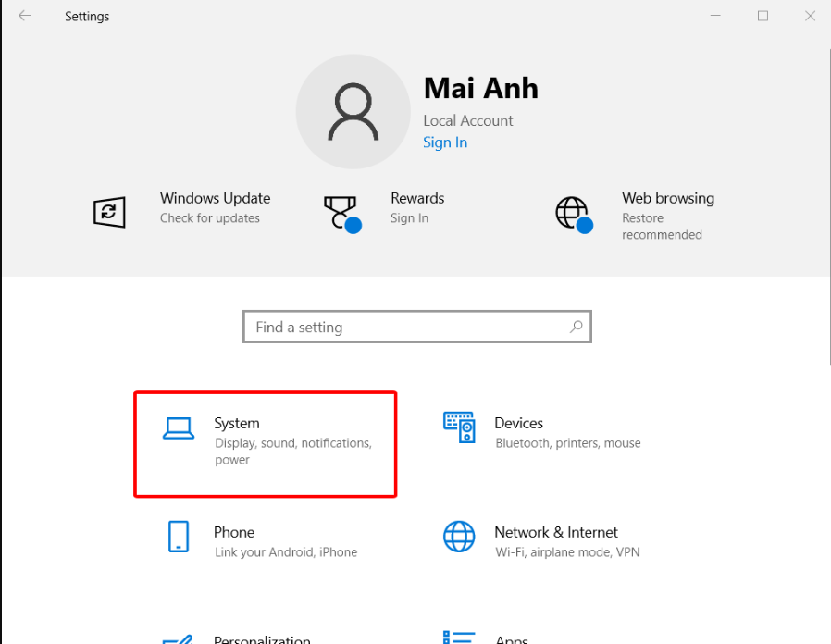This screenshot has width=831, height=644.
Task: Click the back arrow in Settings
Action: point(24,16)
